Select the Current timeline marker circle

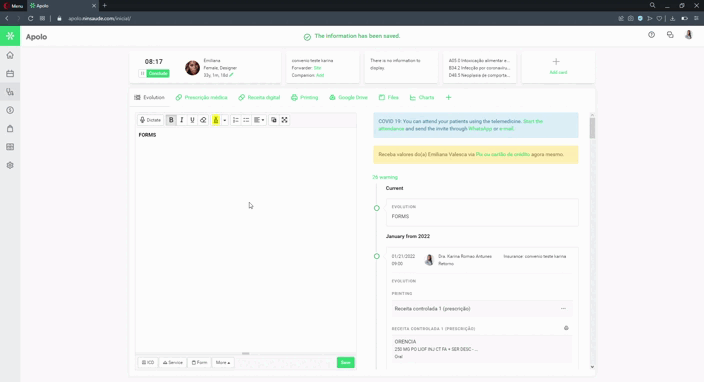377,208
